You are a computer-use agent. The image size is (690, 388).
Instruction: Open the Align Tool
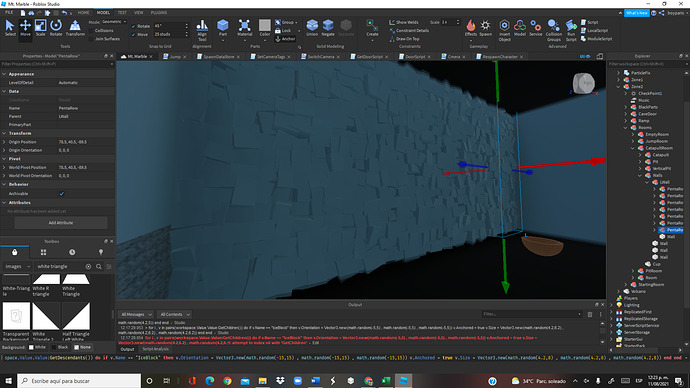tap(202, 30)
